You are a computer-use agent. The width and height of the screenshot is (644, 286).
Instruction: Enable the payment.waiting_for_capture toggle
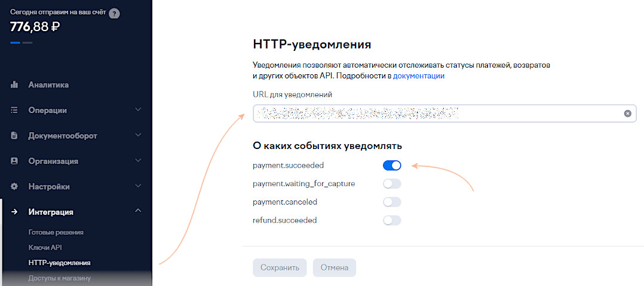[392, 184]
